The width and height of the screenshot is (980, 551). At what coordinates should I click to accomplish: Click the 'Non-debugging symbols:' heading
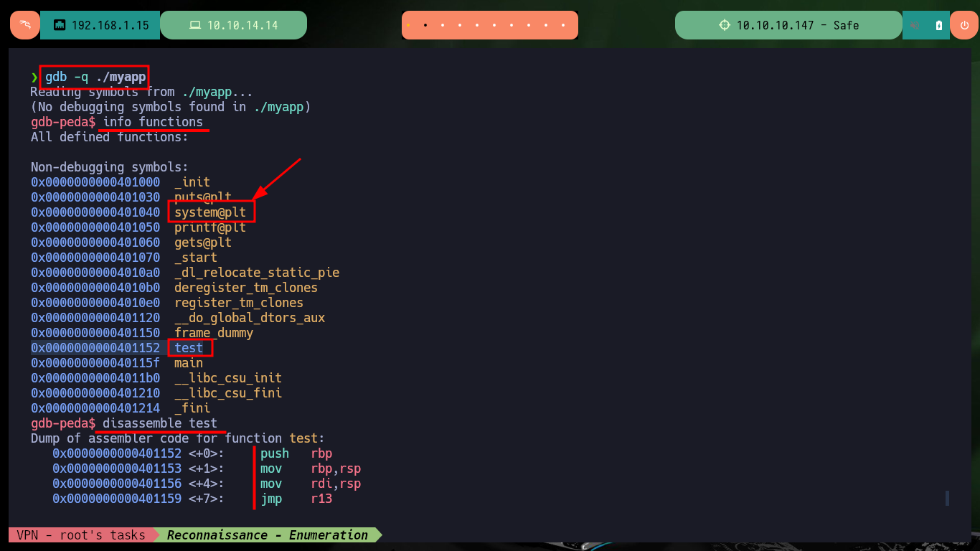[x=109, y=167]
